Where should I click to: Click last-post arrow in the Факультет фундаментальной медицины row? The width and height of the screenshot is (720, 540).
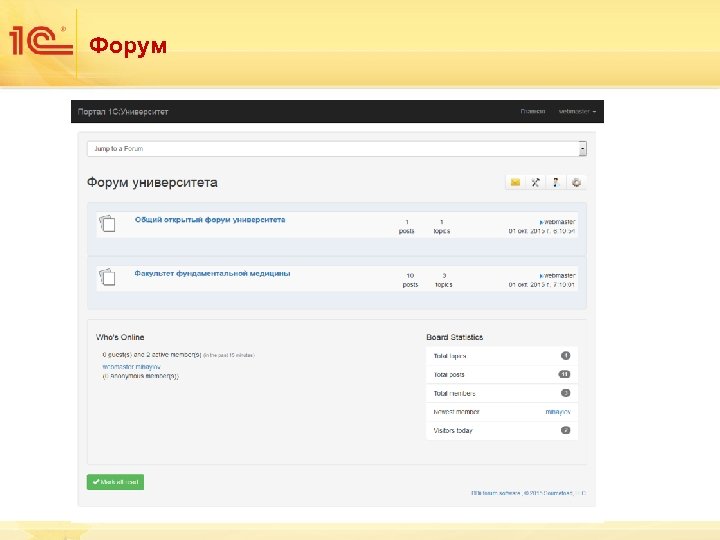click(x=541, y=276)
